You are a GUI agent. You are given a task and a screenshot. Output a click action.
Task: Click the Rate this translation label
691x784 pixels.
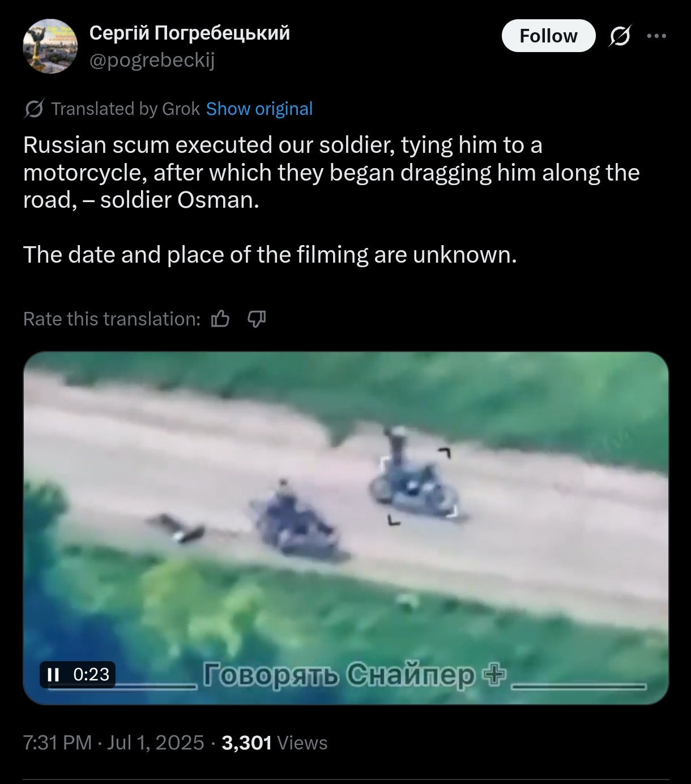tap(112, 319)
